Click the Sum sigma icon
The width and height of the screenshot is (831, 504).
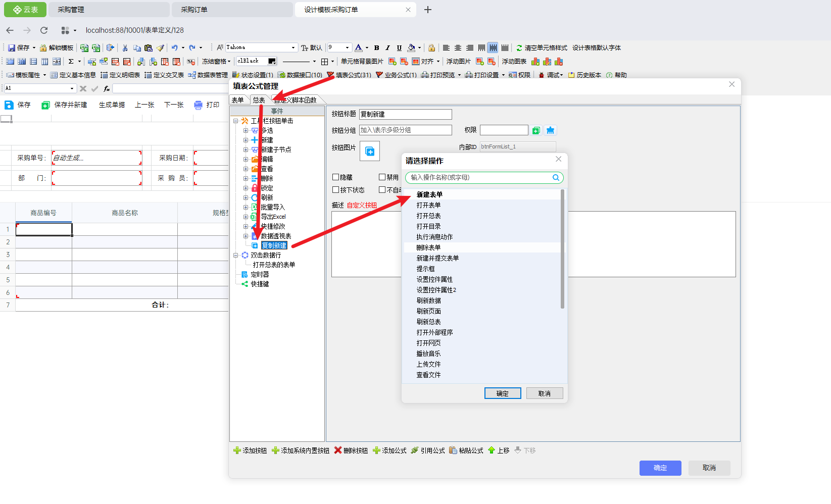71,62
